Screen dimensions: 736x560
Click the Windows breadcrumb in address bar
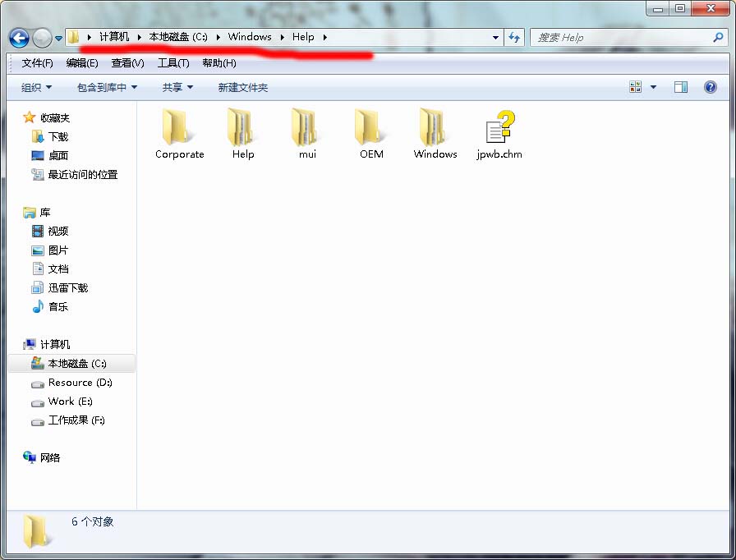250,37
